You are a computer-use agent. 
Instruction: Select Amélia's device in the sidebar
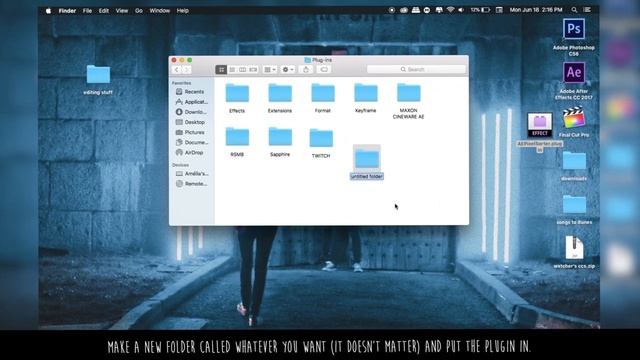tap(192, 173)
